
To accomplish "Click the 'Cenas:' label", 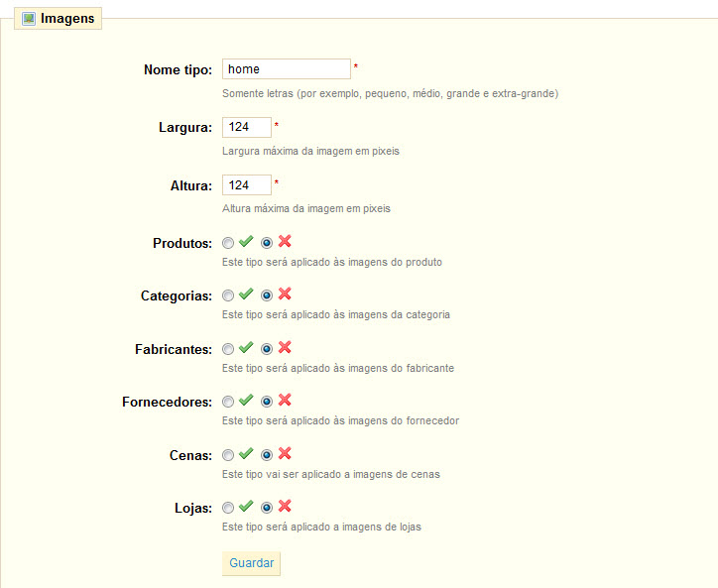I will point(191,456).
